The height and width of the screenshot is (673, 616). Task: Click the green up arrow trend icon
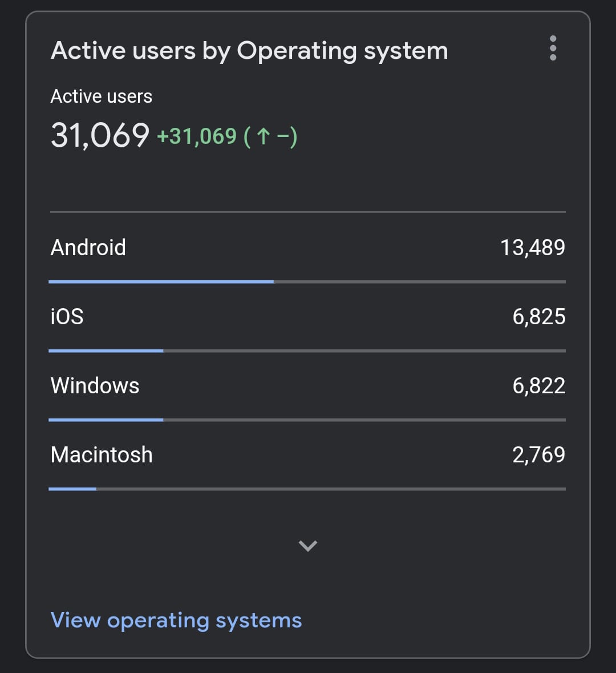(x=263, y=137)
